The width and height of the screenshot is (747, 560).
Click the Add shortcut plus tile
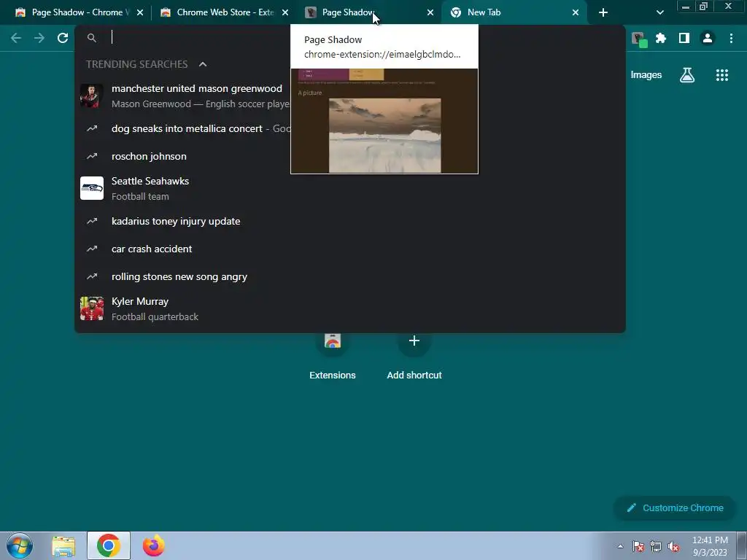click(414, 356)
